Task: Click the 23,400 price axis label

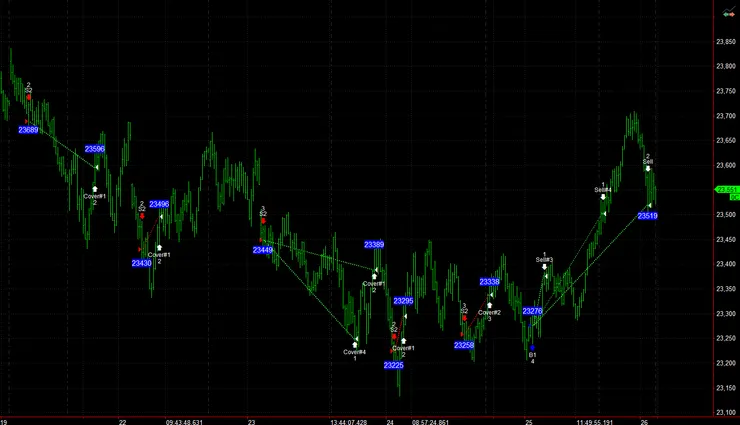Action: (x=726, y=264)
